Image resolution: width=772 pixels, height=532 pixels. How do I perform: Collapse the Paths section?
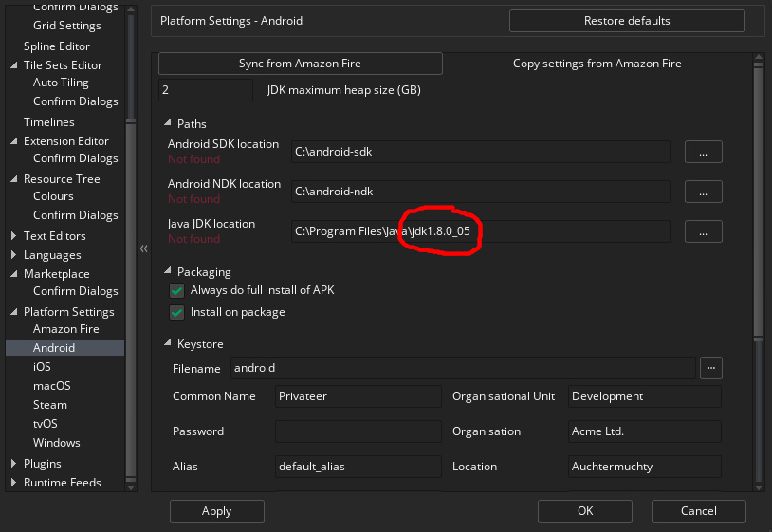point(168,122)
